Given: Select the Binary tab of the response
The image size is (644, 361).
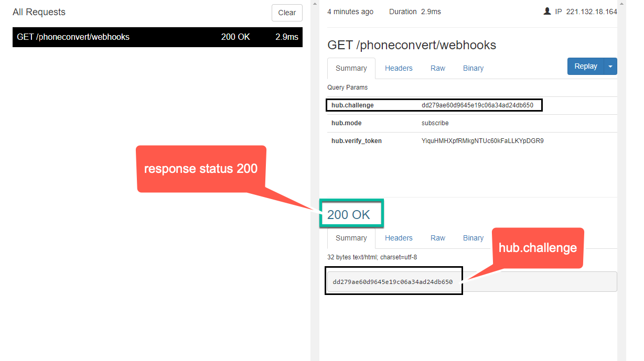Looking at the screenshot, I should pyautogui.click(x=473, y=238).
